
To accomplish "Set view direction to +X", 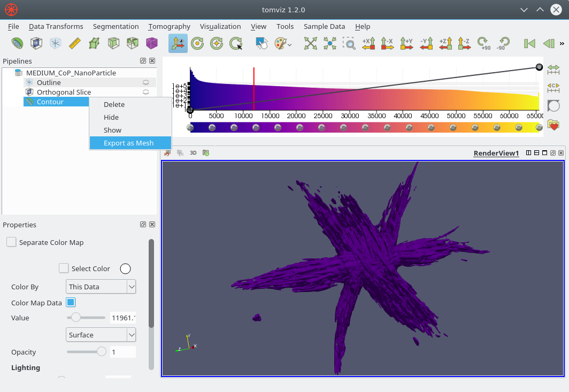I will click(368, 43).
